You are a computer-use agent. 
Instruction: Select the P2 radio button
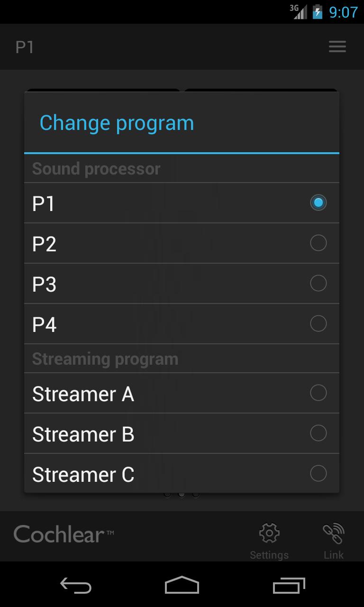[x=318, y=243]
